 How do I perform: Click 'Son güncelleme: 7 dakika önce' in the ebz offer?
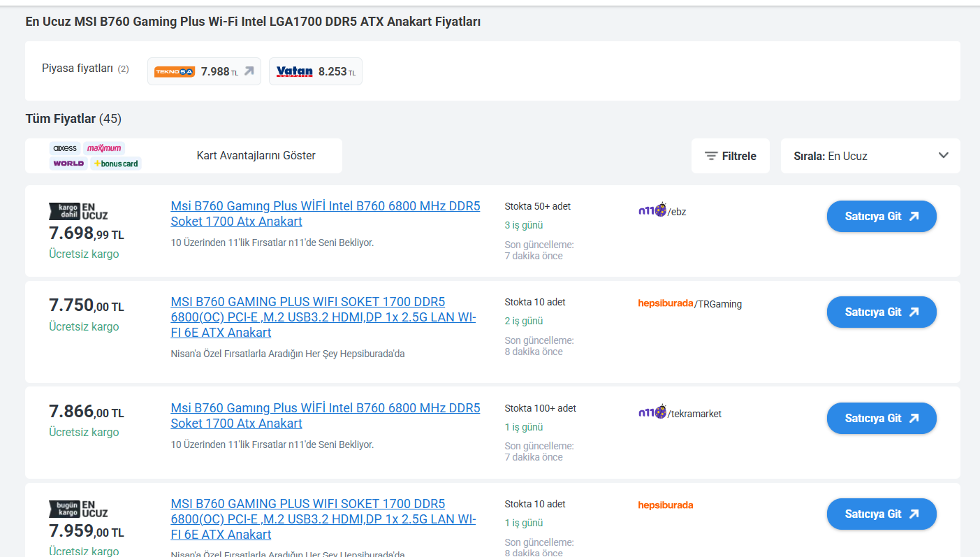point(539,250)
